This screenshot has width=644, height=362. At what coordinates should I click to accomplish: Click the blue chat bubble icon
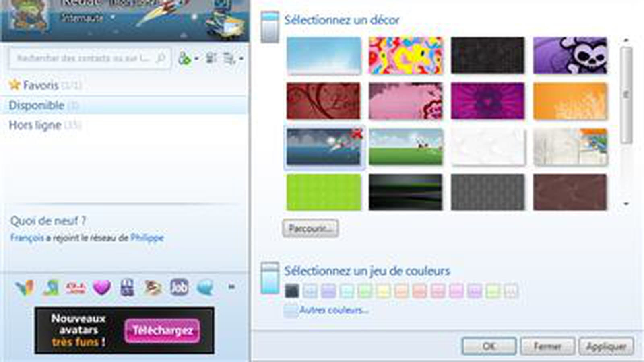(x=205, y=288)
